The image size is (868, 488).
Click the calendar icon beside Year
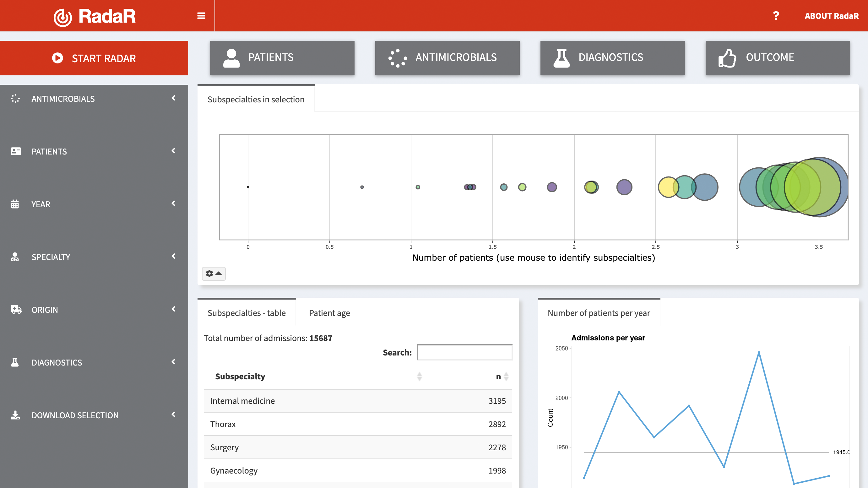(x=15, y=204)
